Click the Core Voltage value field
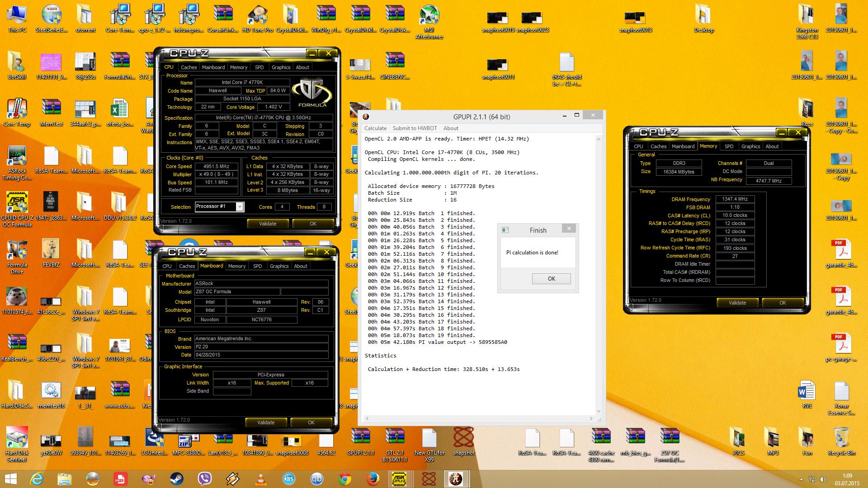This screenshot has height=488, width=868. pyautogui.click(x=274, y=107)
